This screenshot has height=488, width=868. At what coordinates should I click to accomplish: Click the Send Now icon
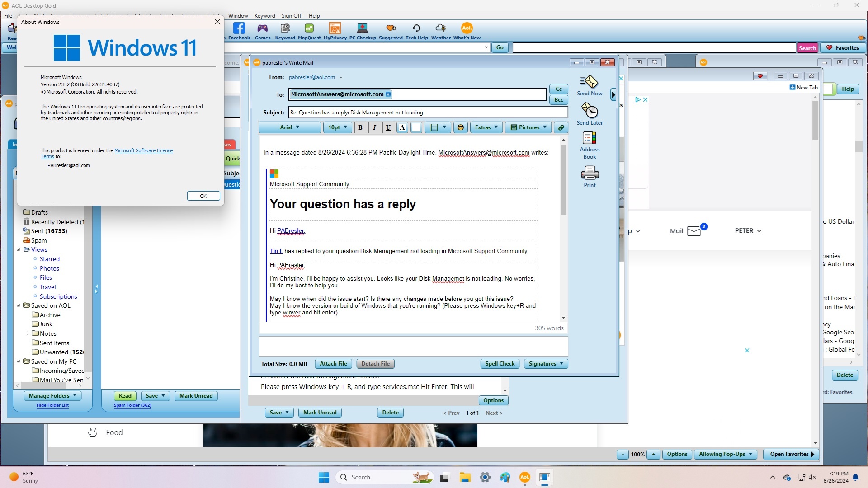tap(589, 82)
